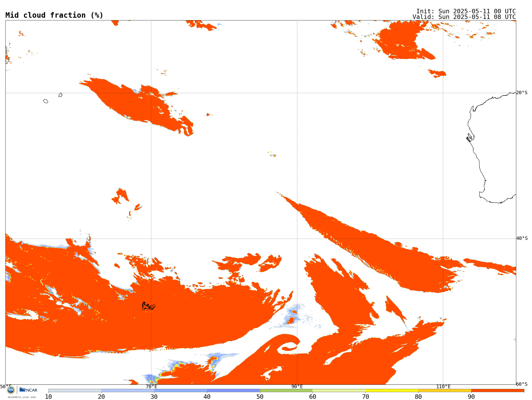This screenshot has width=532, height=400.
Task: Open the ensemble.ucar.edu link text
Action: (22, 397)
